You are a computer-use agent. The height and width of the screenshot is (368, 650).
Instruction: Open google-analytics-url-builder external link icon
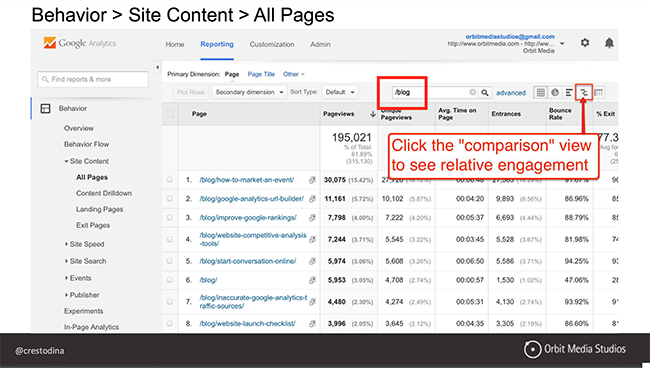312,199
